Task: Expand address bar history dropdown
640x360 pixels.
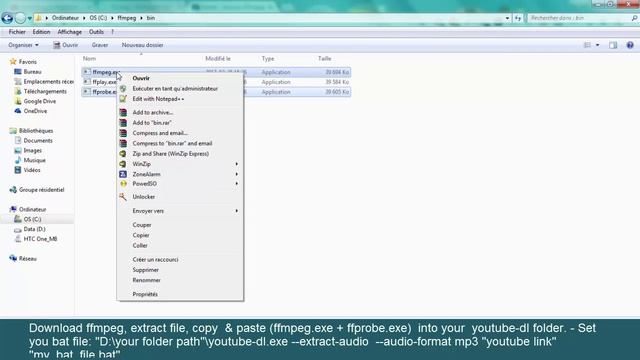Action: coord(507,18)
